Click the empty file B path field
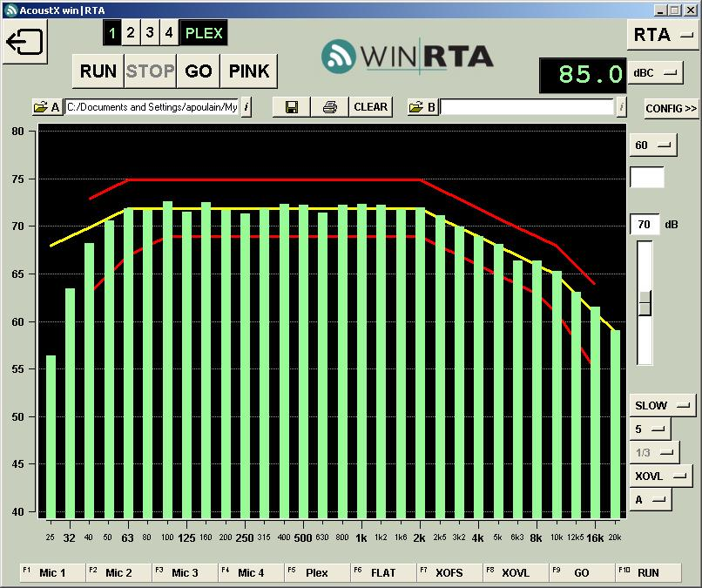 pyautogui.click(x=528, y=107)
